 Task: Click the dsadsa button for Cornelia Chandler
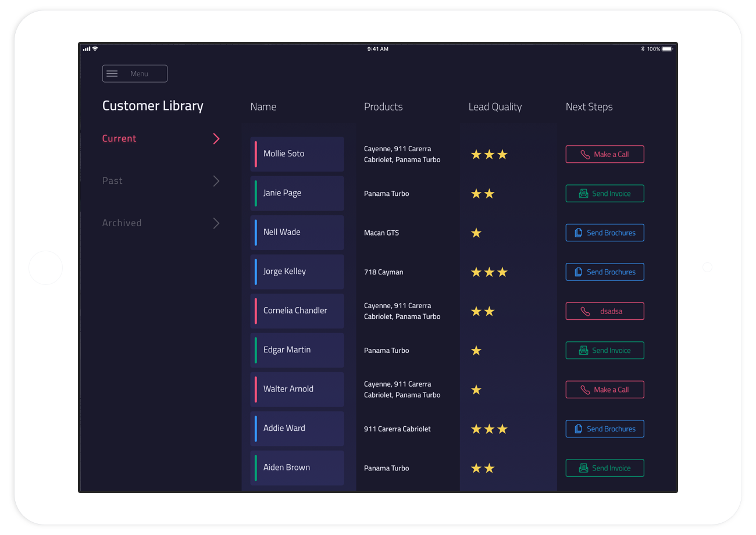pyautogui.click(x=605, y=311)
